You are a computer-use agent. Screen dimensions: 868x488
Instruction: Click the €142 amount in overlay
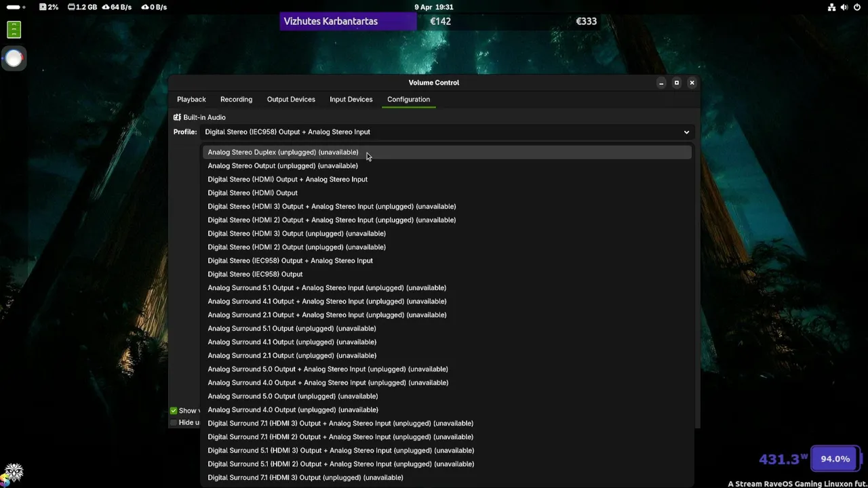(x=440, y=22)
